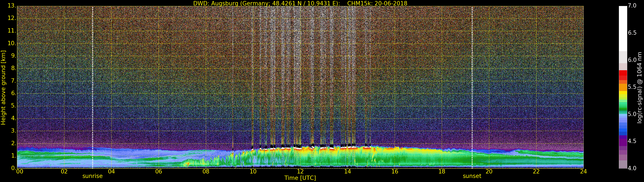The width and height of the screenshot is (644, 182).
Task: Select the 'Height above ground [km]' axis label
Action: 3,88
